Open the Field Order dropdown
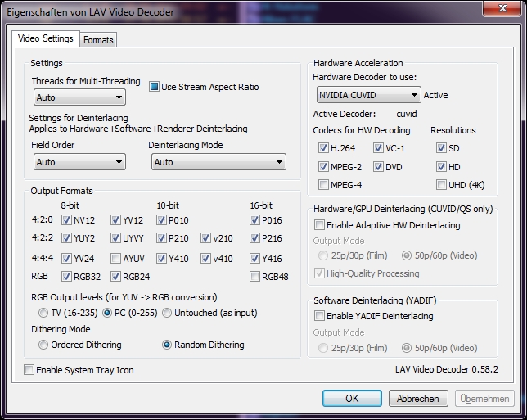Screen dimensions: 527x420 [79, 162]
